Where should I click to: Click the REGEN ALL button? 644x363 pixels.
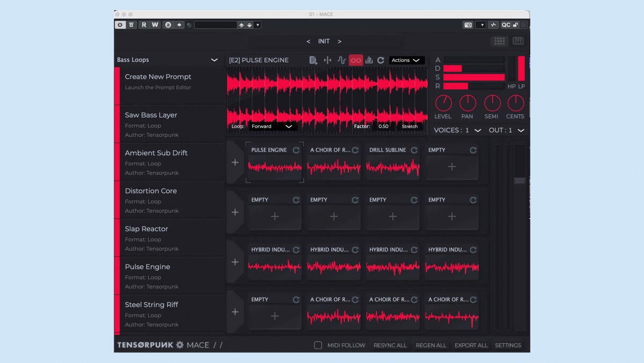click(430, 345)
